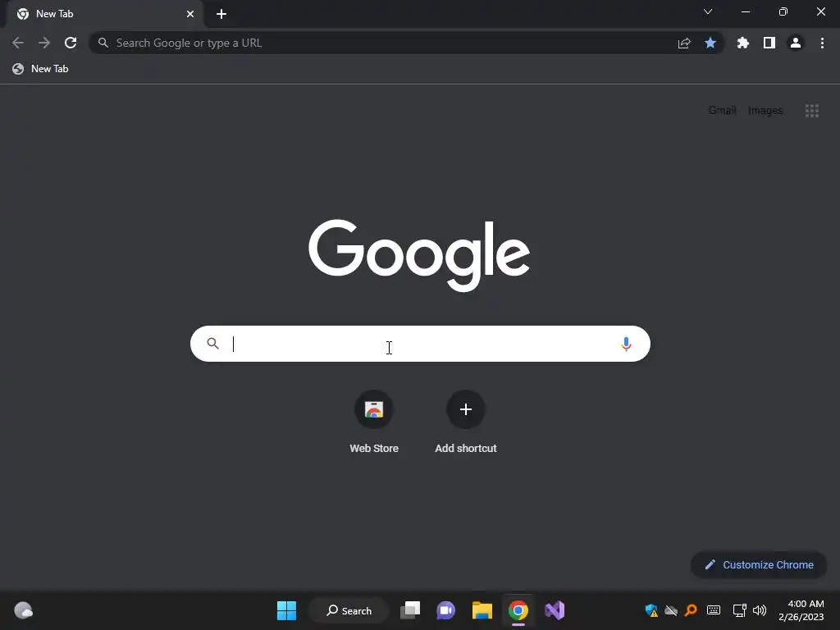Click the Add shortcut button

(x=466, y=422)
